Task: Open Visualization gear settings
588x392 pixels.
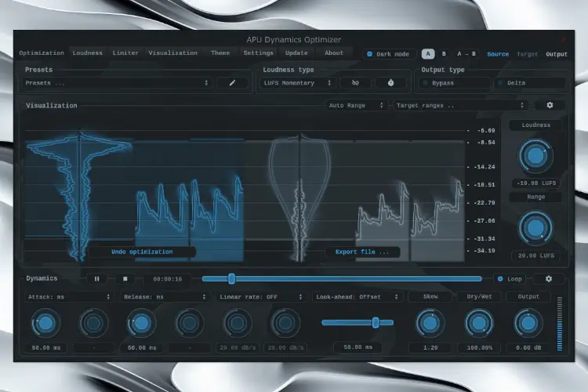Action: 549,105
